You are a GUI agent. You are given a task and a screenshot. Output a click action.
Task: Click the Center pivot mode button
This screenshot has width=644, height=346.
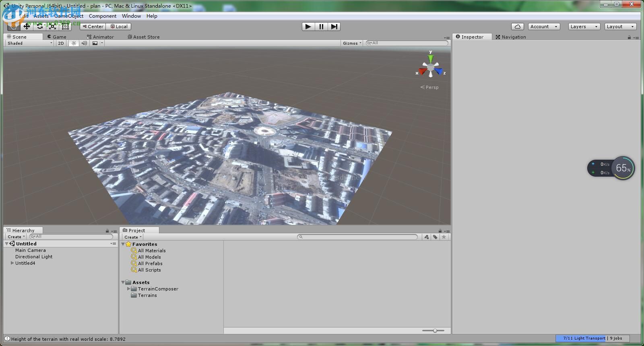[x=93, y=27]
